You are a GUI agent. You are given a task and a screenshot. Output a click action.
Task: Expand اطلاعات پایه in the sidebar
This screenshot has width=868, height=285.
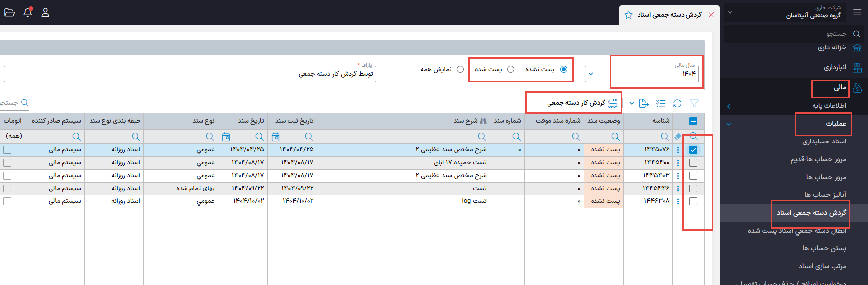tap(829, 106)
